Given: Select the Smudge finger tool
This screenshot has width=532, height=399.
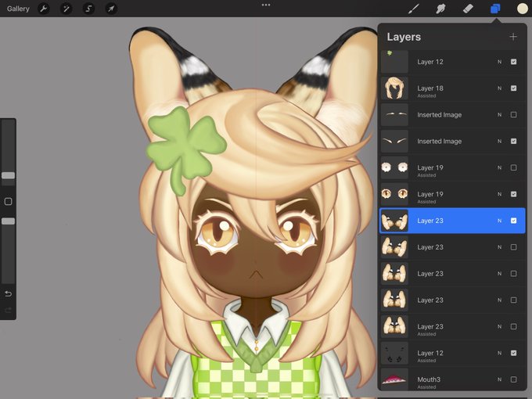Looking at the screenshot, I should click(440, 9).
